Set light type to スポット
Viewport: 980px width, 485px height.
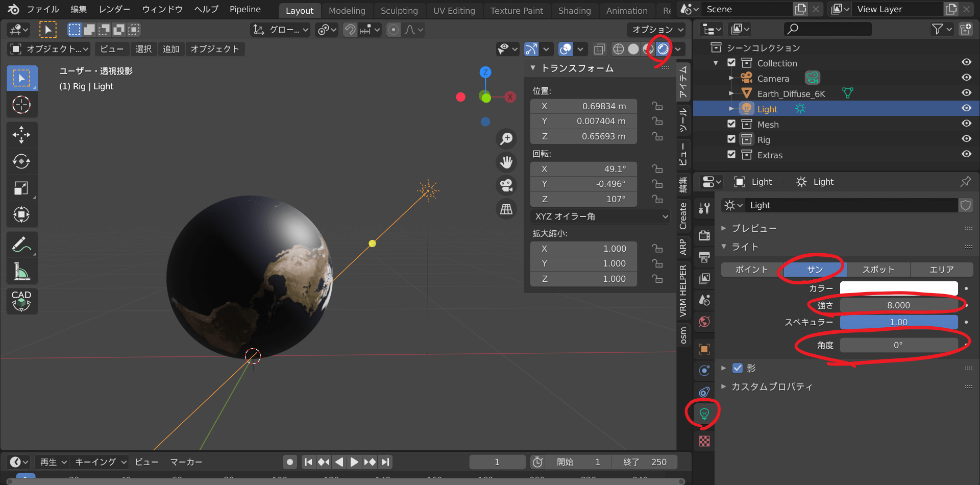coord(878,270)
